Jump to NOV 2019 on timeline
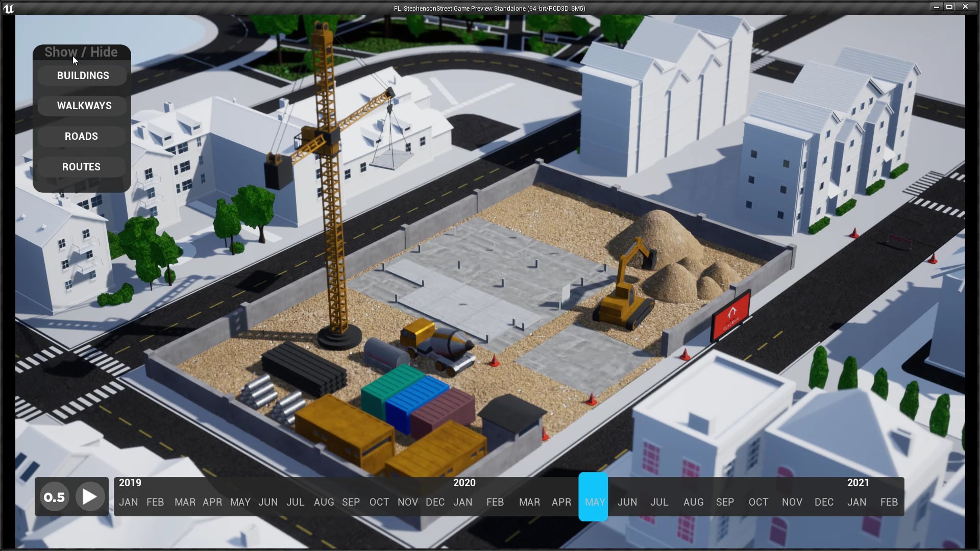 tap(408, 502)
